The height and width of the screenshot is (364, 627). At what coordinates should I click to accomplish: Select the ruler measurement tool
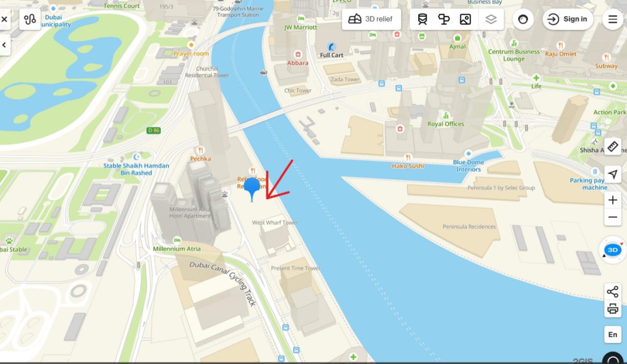pyautogui.click(x=613, y=146)
